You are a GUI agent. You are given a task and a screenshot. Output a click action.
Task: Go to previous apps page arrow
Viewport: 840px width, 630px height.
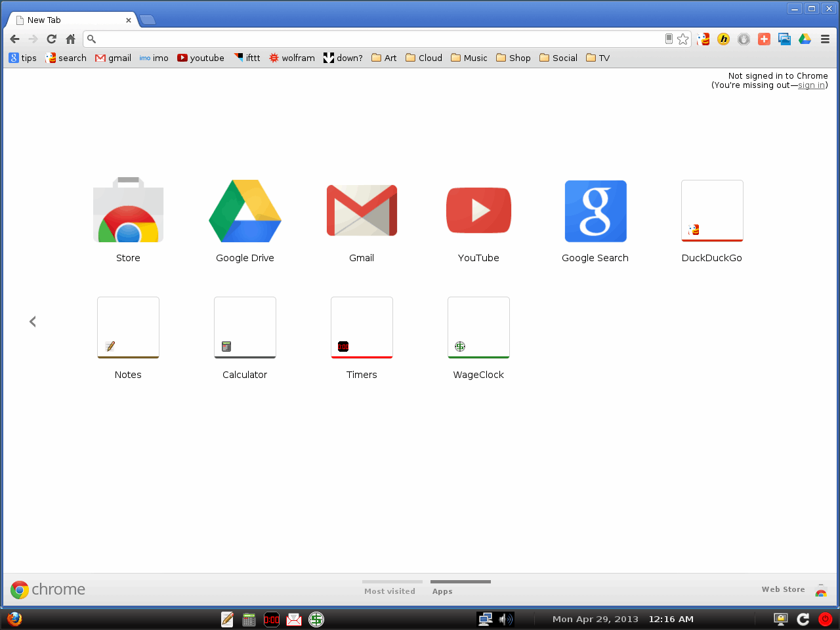pyautogui.click(x=33, y=322)
